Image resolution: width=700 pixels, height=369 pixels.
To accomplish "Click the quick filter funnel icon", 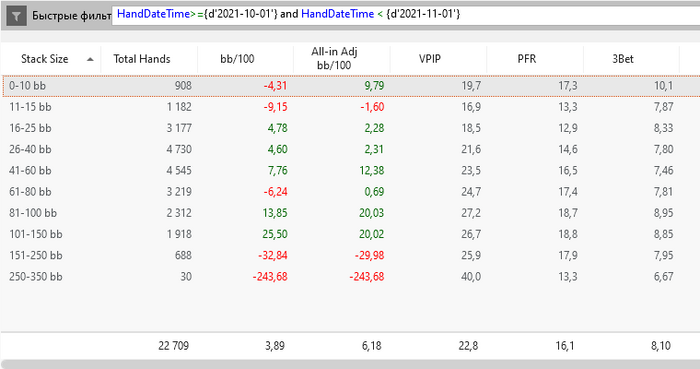I will [16, 16].
